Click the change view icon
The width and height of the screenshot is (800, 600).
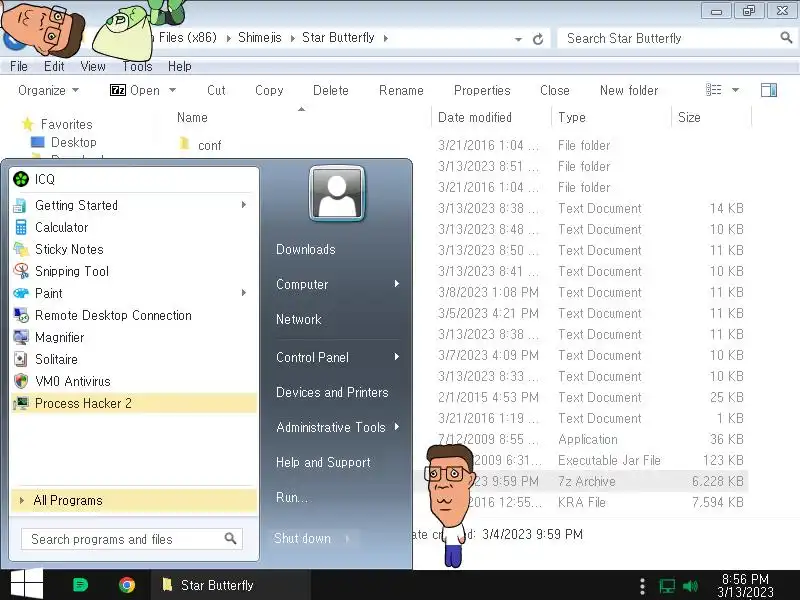coord(714,90)
